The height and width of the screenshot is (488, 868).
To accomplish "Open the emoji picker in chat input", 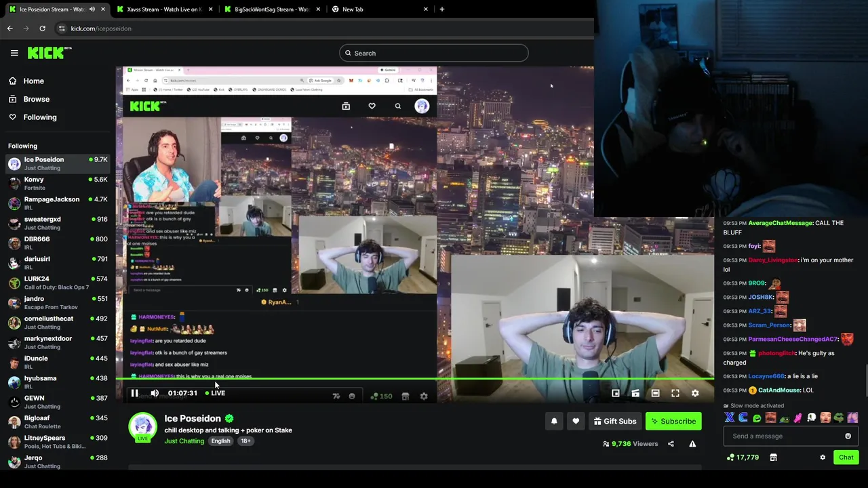I will [x=848, y=436].
